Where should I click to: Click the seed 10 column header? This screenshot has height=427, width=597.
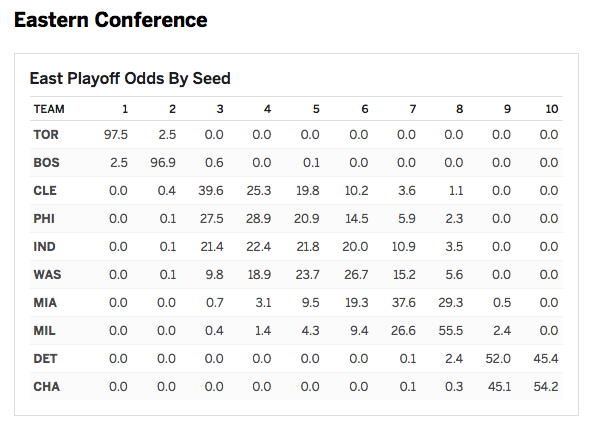pyautogui.click(x=552, y=109)
